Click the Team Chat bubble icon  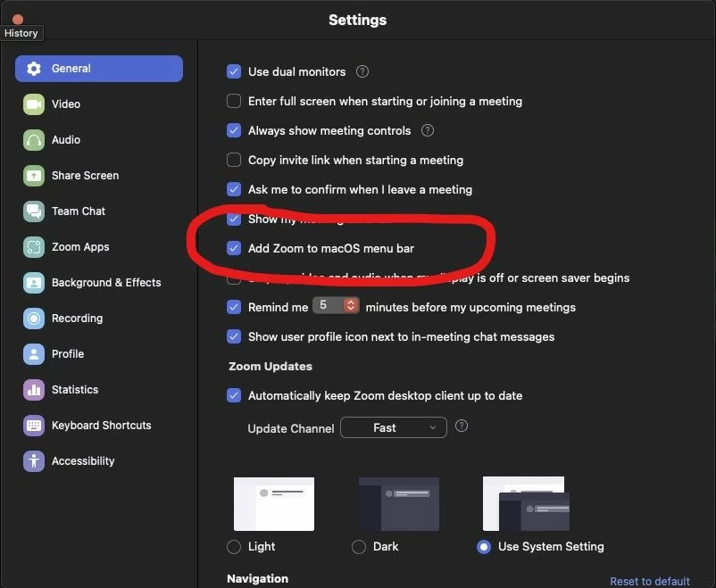click(x=34, y=211)
